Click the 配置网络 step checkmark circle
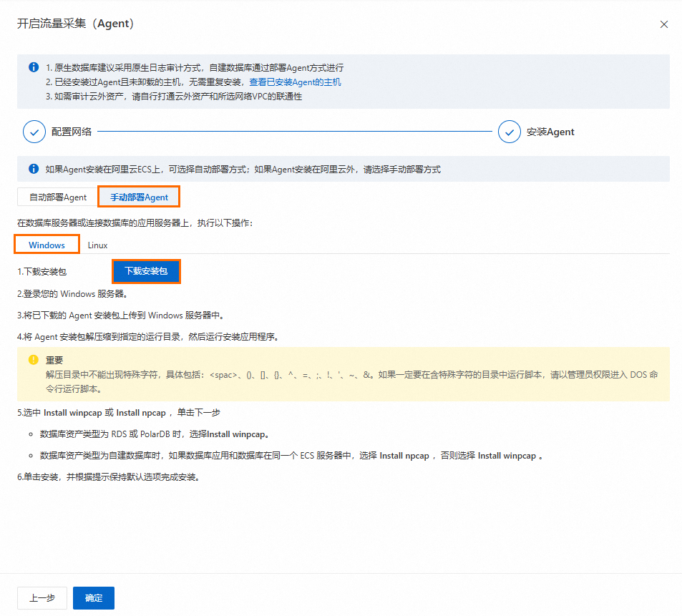Screen dimensions: 682x616 (x=34, y=132)
